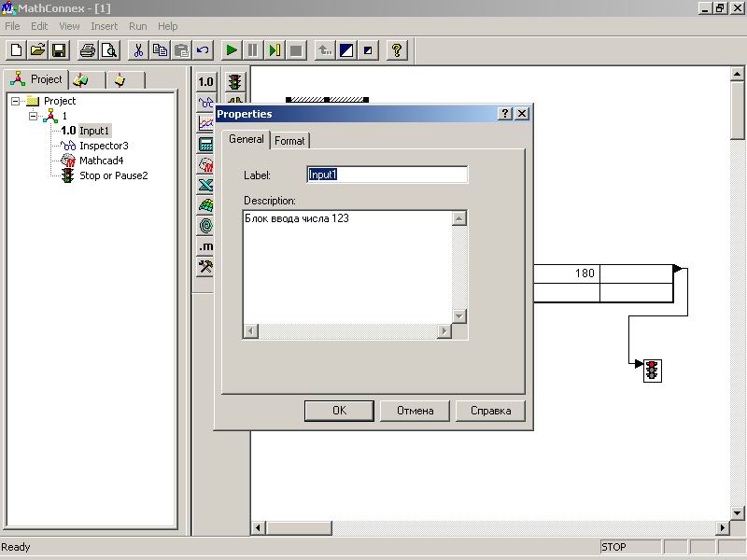
Task: Close the Properties dialog with X
Action: pyautogui.click(x=522, y=113)
